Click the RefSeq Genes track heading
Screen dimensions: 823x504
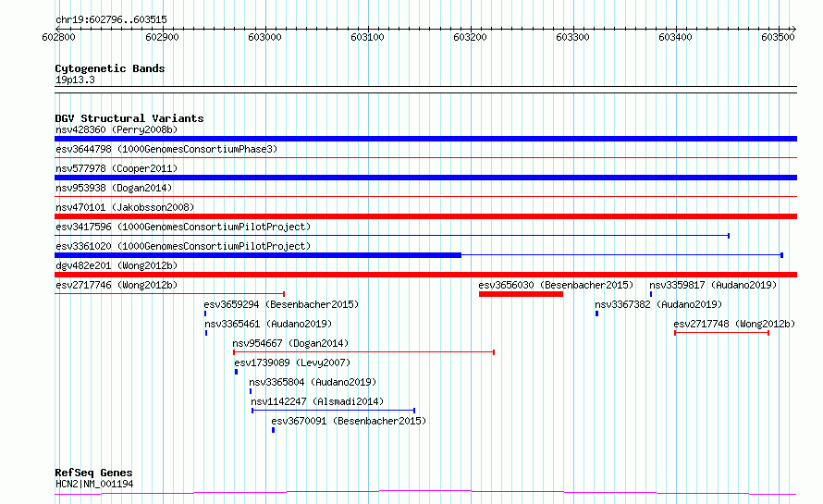[93, 473]
